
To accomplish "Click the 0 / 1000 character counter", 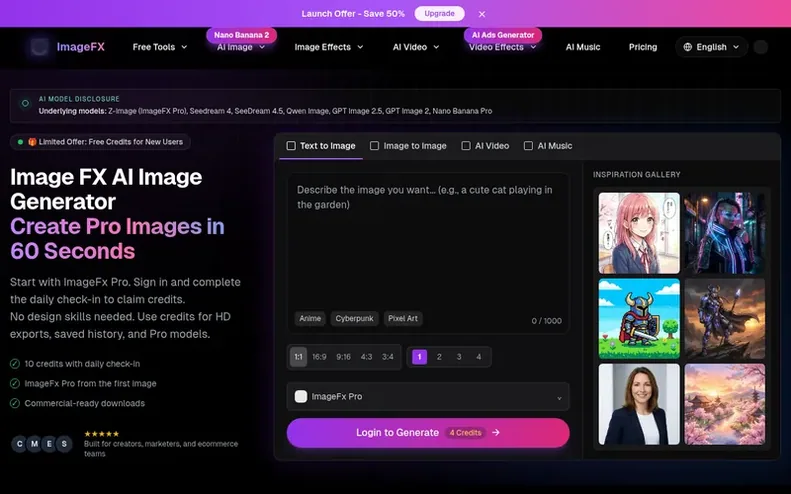I will pyautogui.click(x=546, y=321).
